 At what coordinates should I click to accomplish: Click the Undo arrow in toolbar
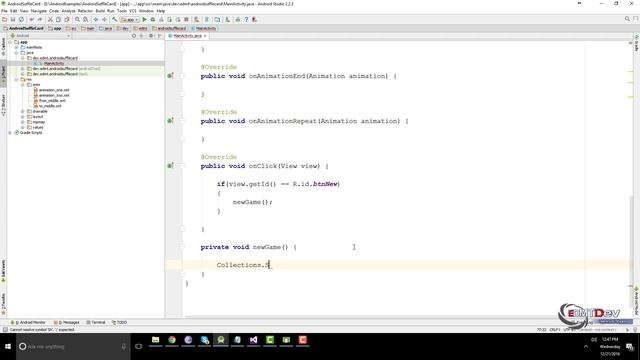click(31, 20)
